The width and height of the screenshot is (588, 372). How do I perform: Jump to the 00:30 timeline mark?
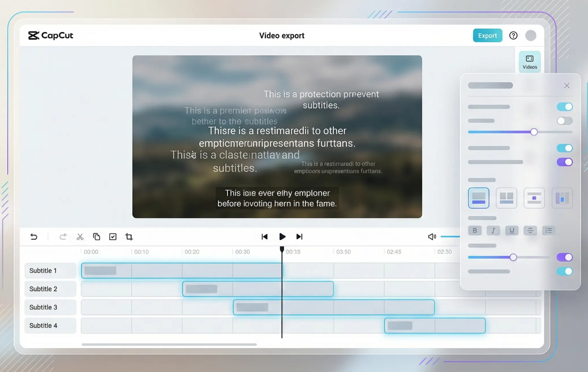click(243, 252)
